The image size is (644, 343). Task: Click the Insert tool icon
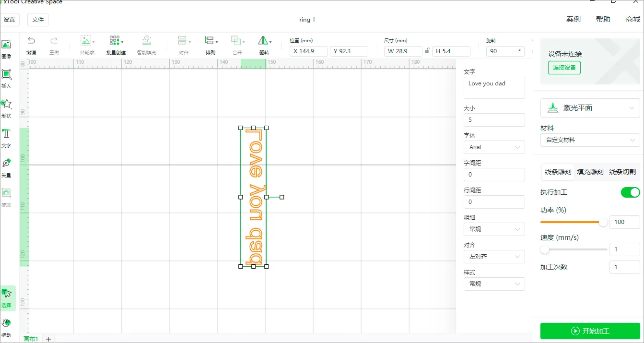coord(6,74)
